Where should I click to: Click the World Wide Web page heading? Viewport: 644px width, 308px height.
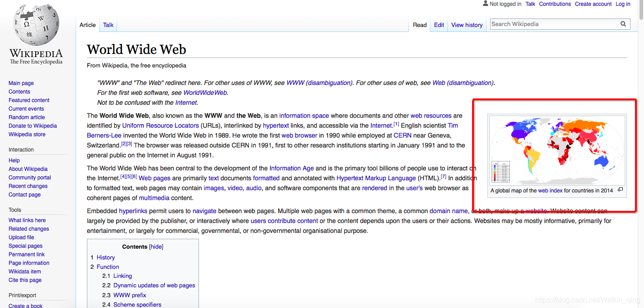[x=136, y=49]
